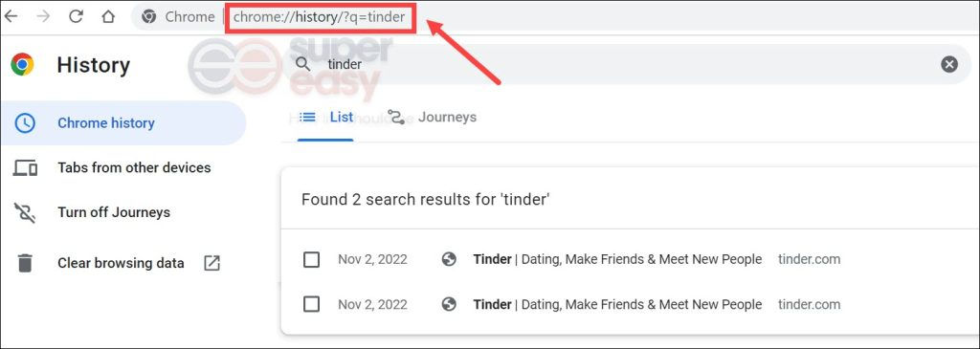
Task: Click the history search text field
Action: (x=625, y=64)
